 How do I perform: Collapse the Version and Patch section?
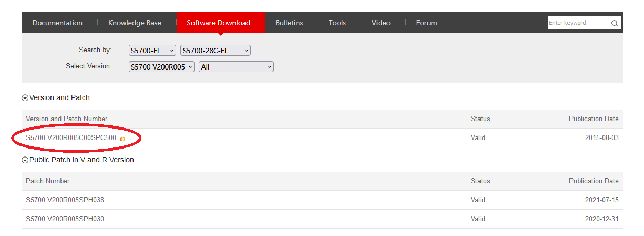tap(25, 98)
